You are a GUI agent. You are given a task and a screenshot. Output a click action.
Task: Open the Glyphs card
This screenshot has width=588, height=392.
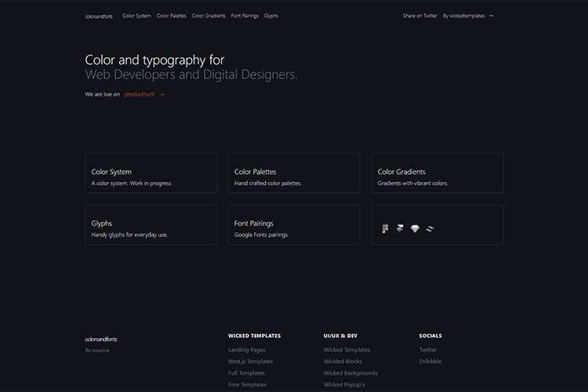click(x=151, y=225)
